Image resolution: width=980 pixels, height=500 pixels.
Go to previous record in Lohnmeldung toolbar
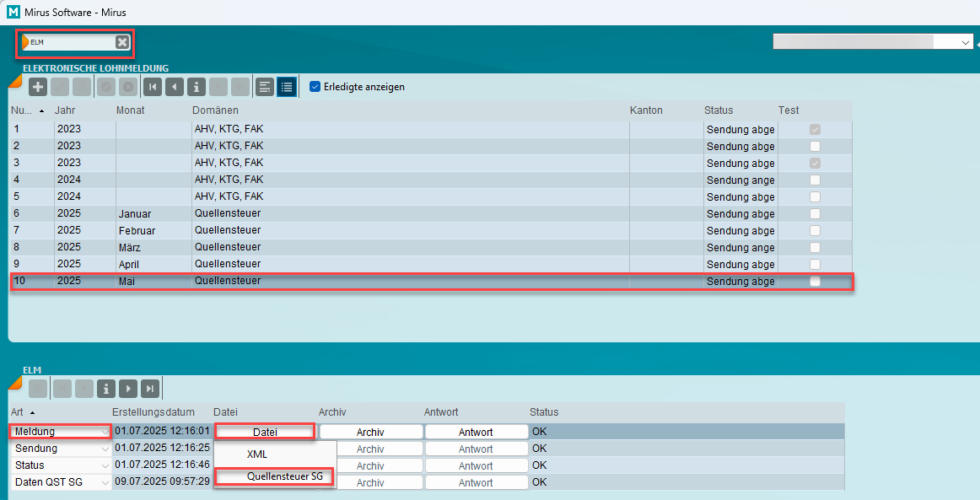click(x=175, y=87)
